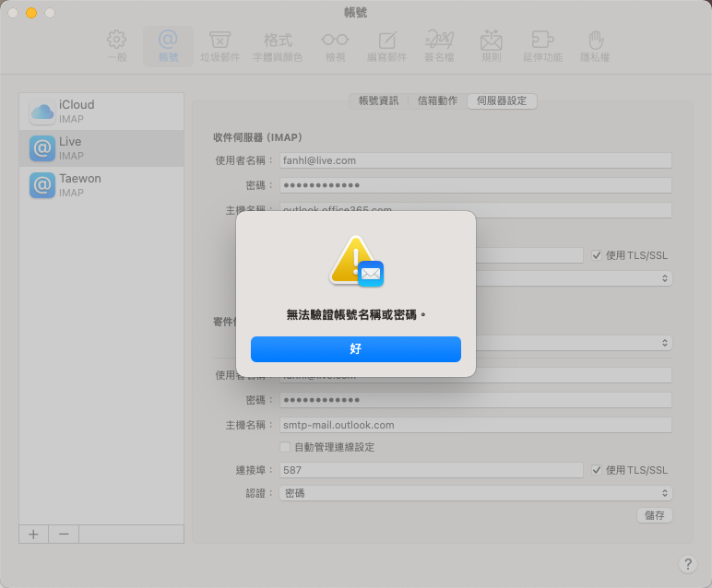Open help with the question mark button
Image resolution: width=712 pixels, height=588 pixels.
pyautogui.click(x=688, y=564)
